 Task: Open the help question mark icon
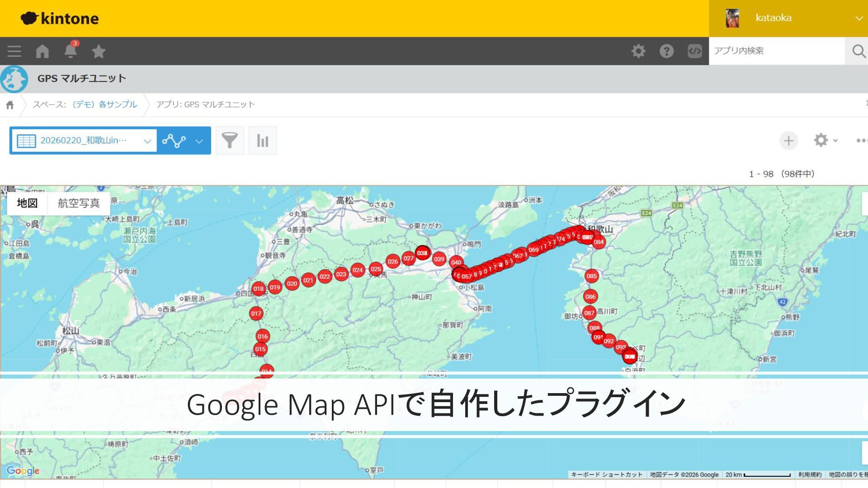click(666, 51)
